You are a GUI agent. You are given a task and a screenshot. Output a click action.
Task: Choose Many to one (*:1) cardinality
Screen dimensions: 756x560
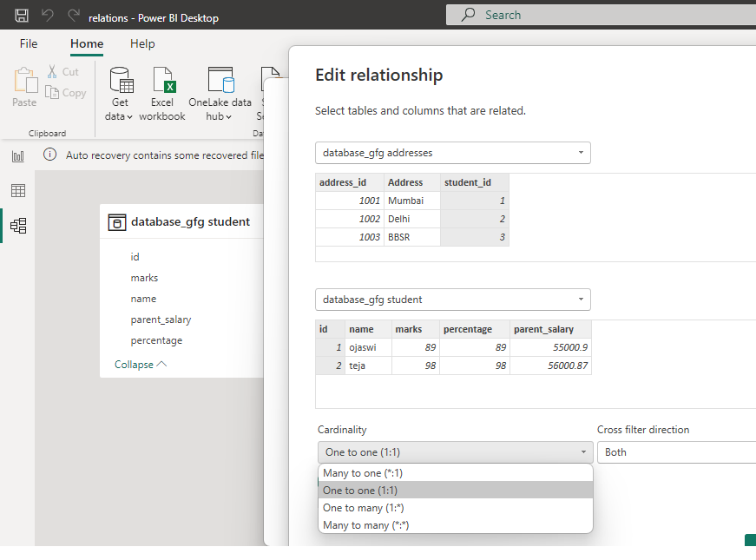pyautogui.click(x=455, y=472)
